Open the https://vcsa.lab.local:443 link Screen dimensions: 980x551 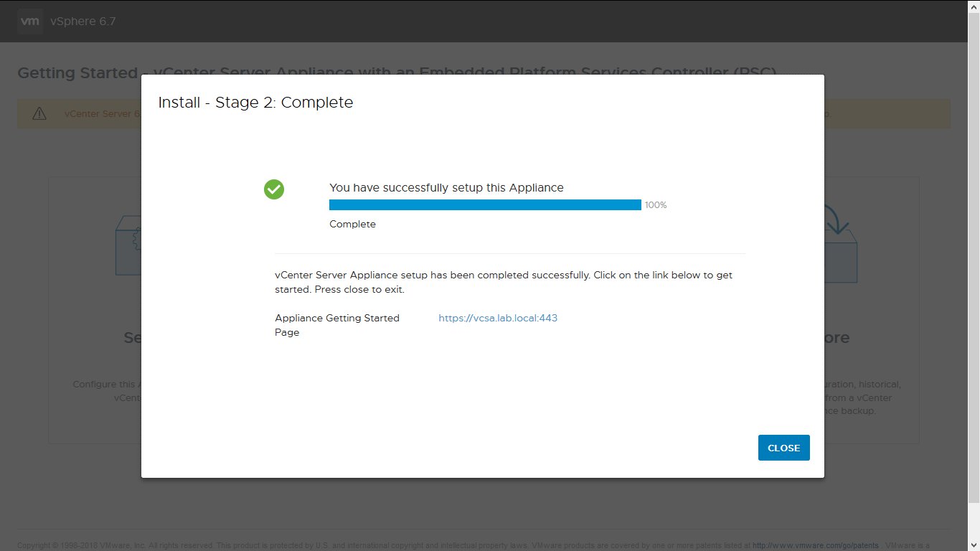coord(498,318)
